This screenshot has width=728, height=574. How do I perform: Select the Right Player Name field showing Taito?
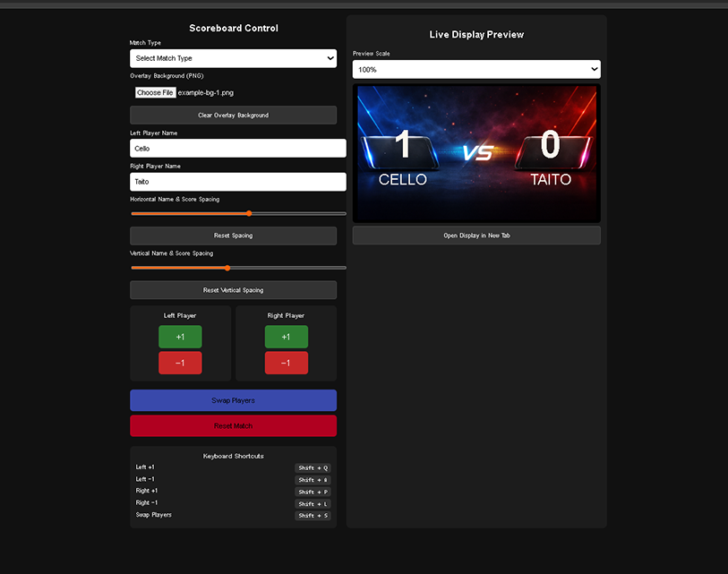[x=237, y=181]
